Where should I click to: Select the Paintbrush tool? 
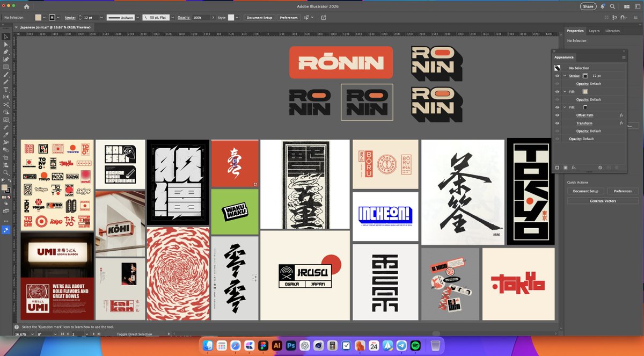point(6,74)
